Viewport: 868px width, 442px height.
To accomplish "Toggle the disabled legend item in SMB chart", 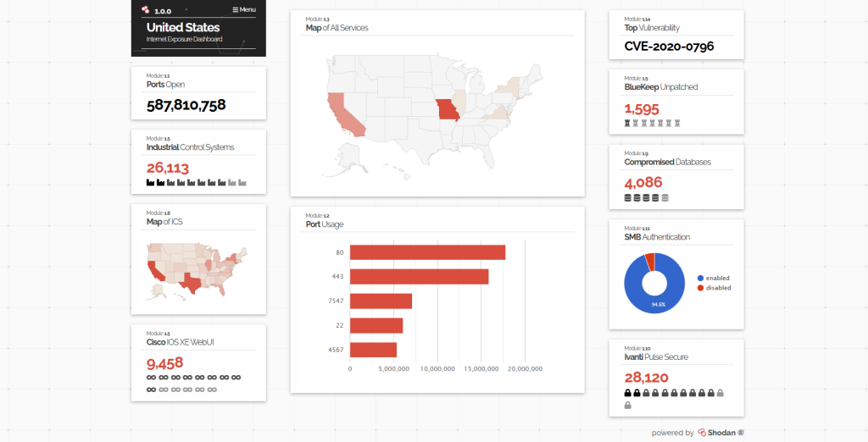I will 714,288.
